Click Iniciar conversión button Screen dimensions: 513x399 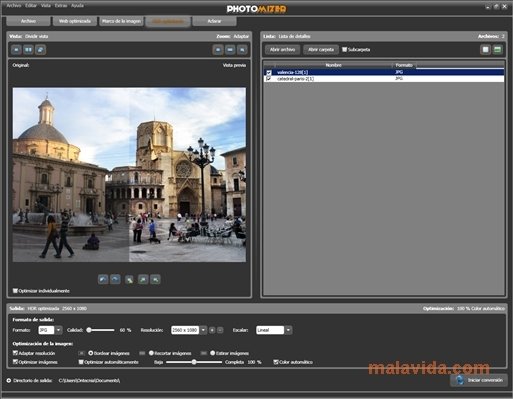479,380
